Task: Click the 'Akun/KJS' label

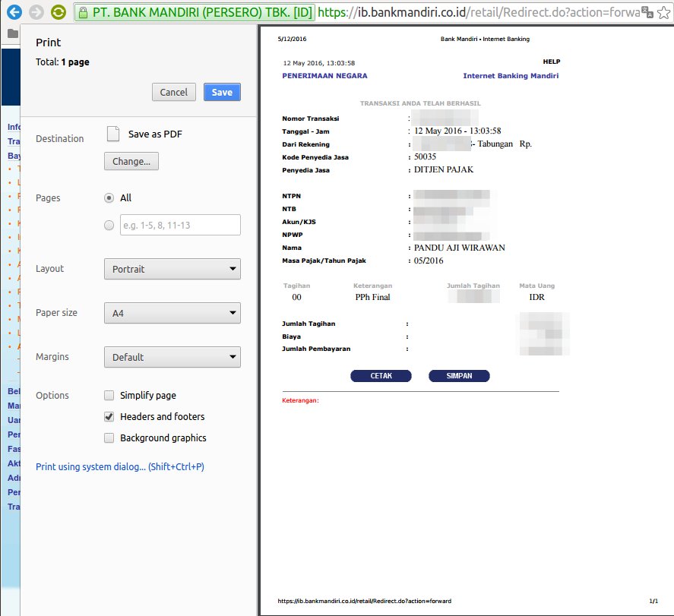Action: [x=299, y=222]
